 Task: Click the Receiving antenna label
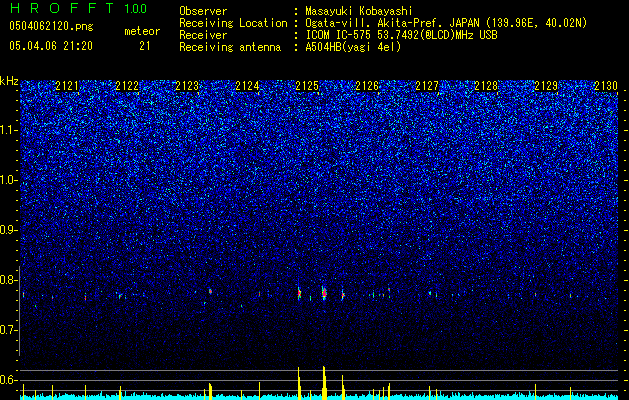pyautogui.click(x=230, y=47)
